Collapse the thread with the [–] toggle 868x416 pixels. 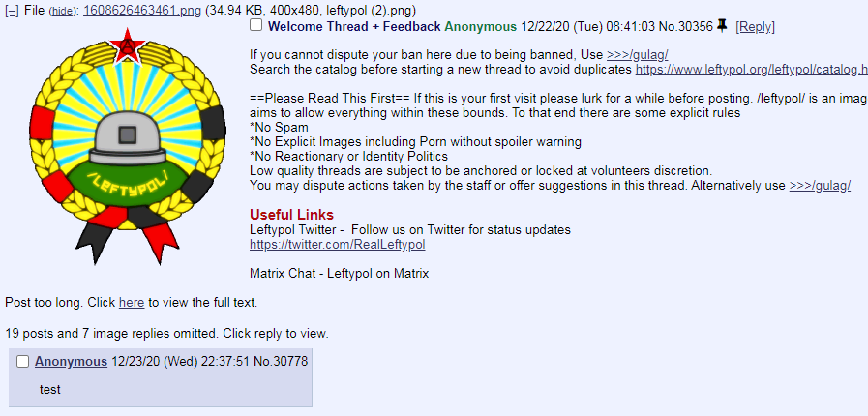click(x=12, y=11)
